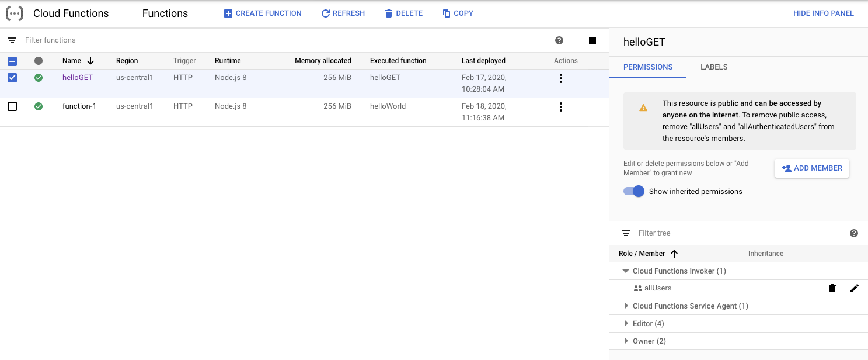Click Create Function button
The height and width of the screenshot is (360, 868).
click(263, 13)
